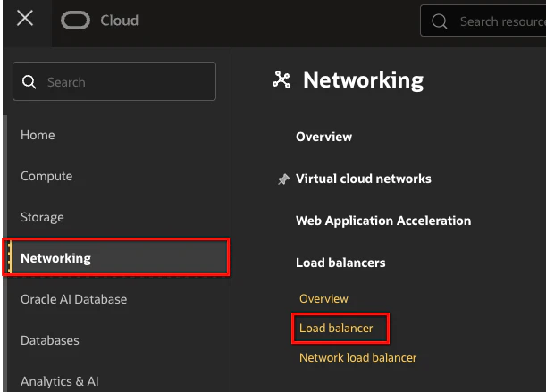Close the navigation menu with the X icon
Image resolution: width=546 pixels, height=392 pixels.
(25, 18)
